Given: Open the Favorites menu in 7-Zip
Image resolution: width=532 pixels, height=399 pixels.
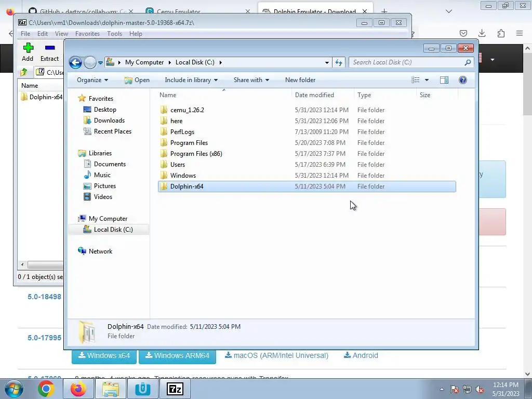Looking at the screenshot, I should (87, 34).
